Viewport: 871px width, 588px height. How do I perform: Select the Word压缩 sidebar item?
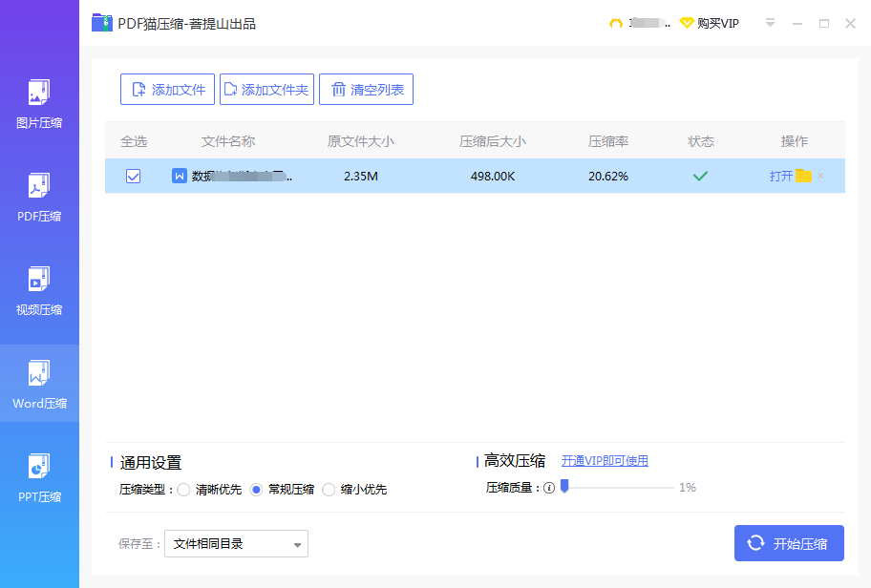pyautogui.click(x=39, y=384)
